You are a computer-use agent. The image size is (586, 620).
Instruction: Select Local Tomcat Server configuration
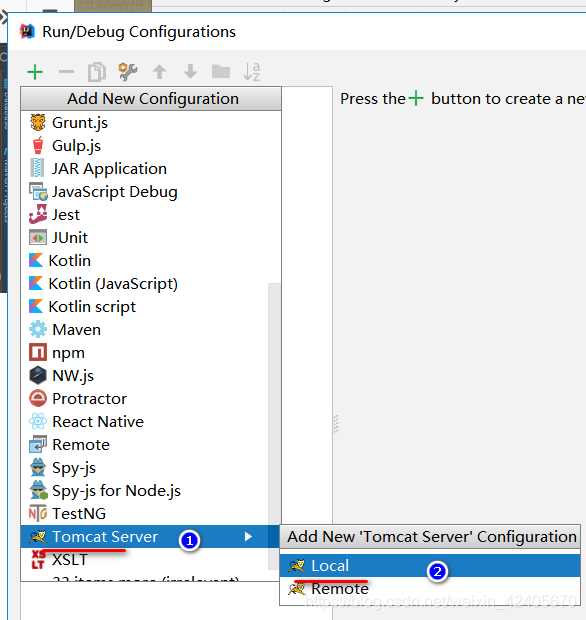click(x=430, y=565)
